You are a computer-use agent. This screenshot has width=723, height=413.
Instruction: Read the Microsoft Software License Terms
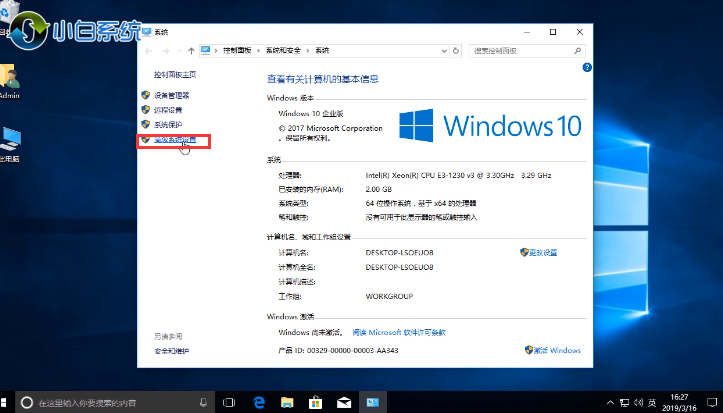click(399, 332)
